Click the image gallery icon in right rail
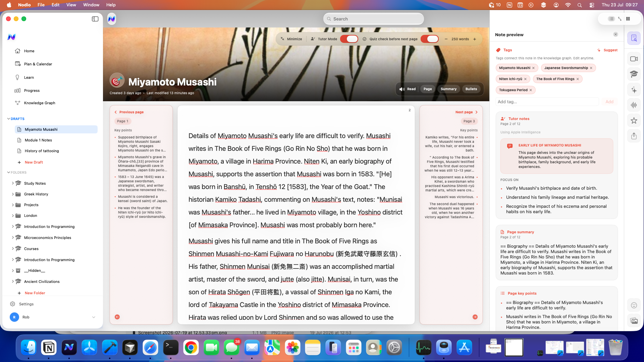The height and width of the screenshot is (362, 644). [x=634, y=321]
